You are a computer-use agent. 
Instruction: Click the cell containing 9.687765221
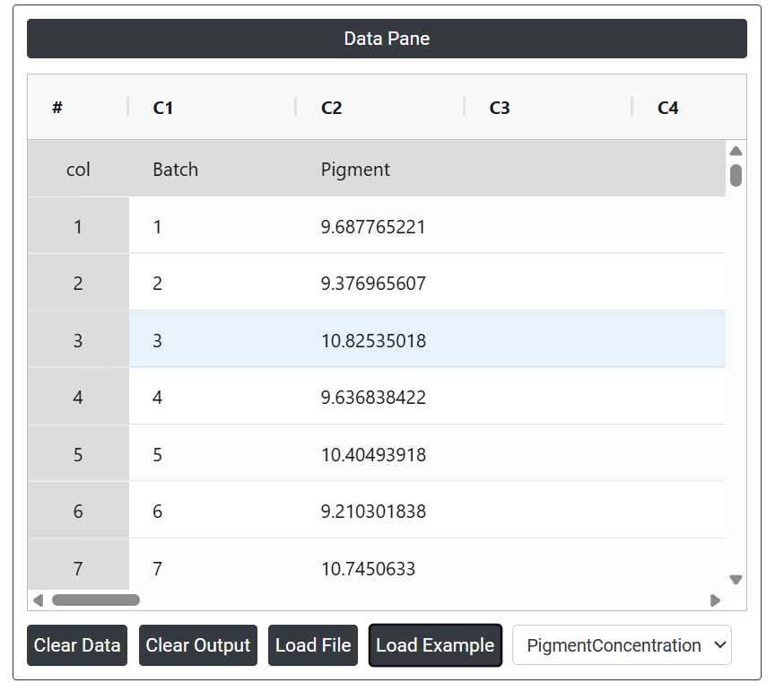coord(373,227)
